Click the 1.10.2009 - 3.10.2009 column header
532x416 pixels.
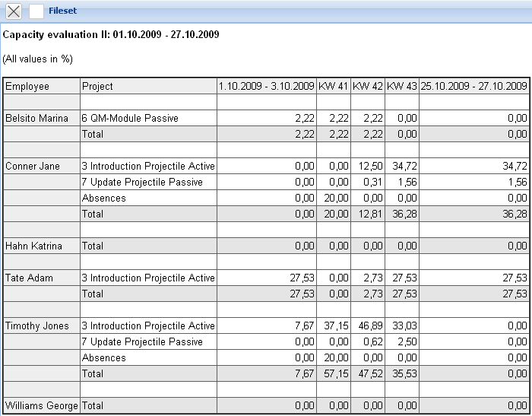(x=267, y=86)
